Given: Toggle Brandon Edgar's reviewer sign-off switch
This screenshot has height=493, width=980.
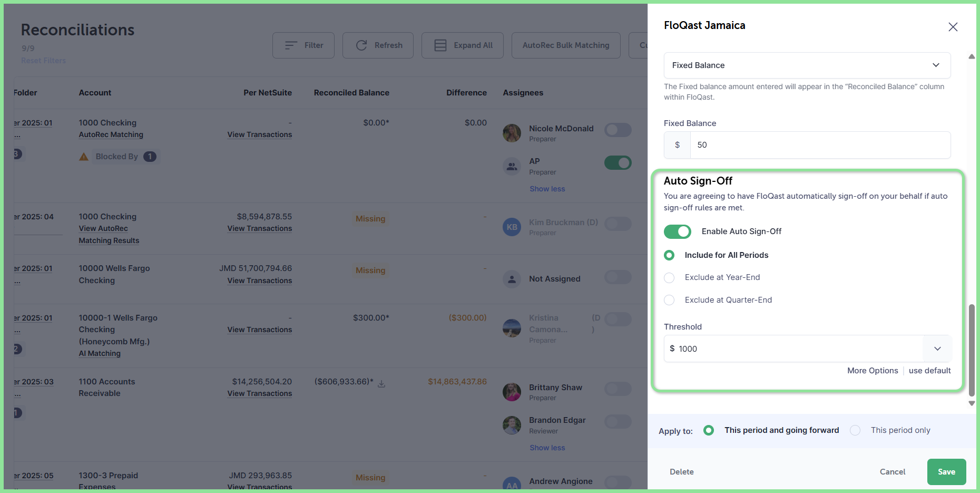Looking at the screenshot, I should click(x=618, y=422).
